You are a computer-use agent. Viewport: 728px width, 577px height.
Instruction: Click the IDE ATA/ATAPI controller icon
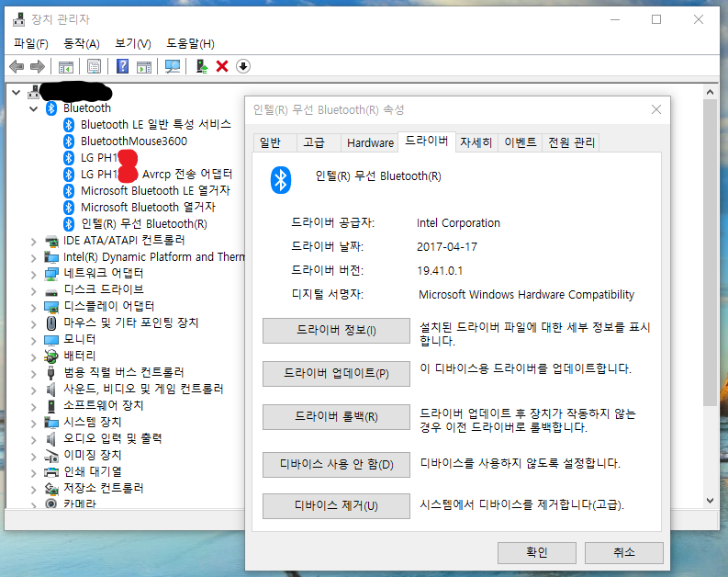(51, 241)
